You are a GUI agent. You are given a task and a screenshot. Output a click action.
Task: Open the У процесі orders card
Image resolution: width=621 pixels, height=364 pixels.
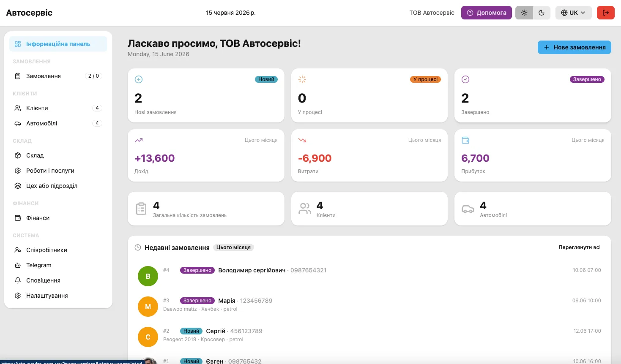click(x=369, y=95)
